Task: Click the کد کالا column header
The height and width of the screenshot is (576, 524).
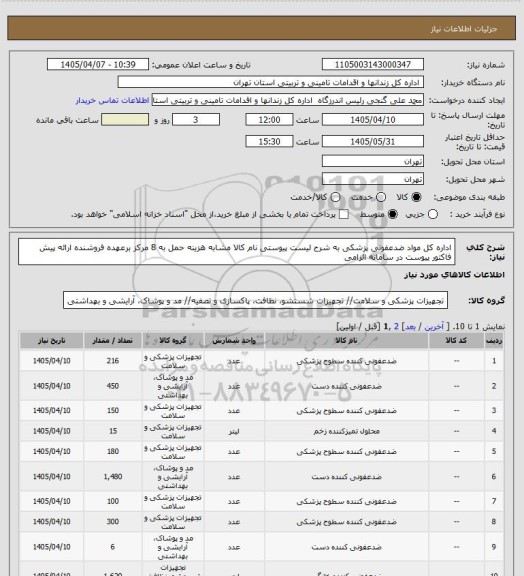Action: [x=456, y=341]
